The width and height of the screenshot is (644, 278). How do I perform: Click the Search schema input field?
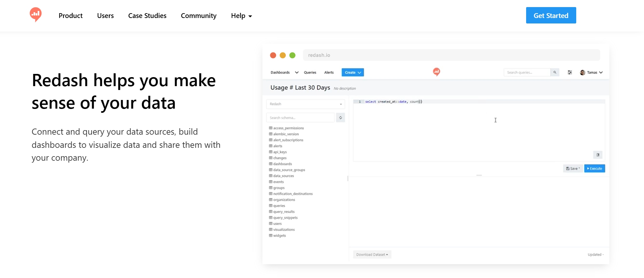pyautogui.click(x=300, y=118)
